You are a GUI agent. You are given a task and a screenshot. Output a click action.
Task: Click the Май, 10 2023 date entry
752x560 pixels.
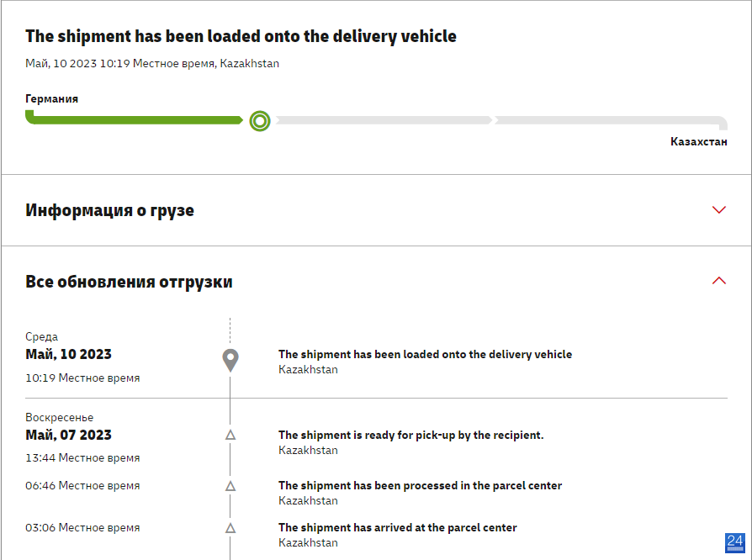(x=69, y=354)
